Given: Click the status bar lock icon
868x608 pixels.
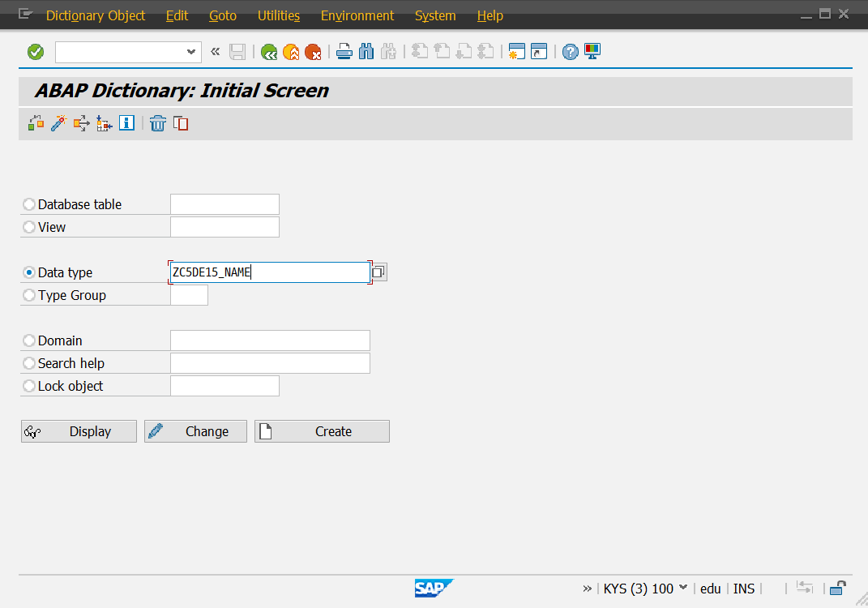Looking at the screenshot, I should (838, 588).
